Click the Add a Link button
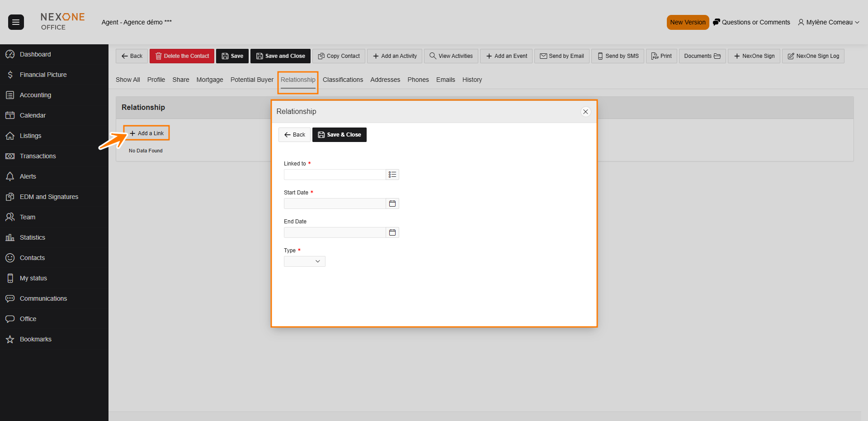Screen dimensions: 868x421 pos(146,133)
